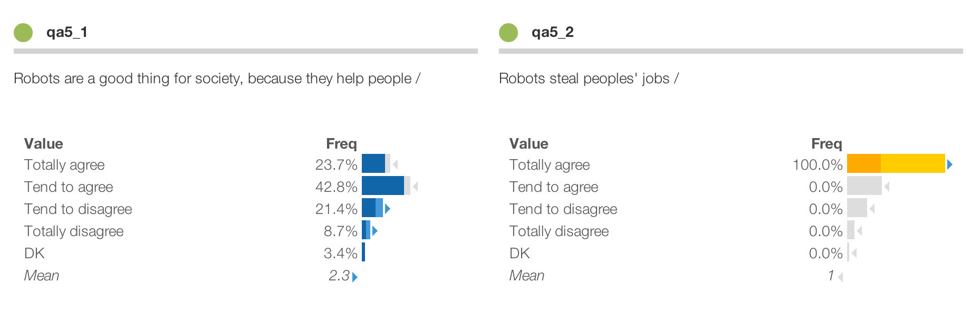Click the grey arrow next to the qa5_2 mean of 1
Image resolution: width=980 pixels, height=312 pixels.
[x=840, y=277]
